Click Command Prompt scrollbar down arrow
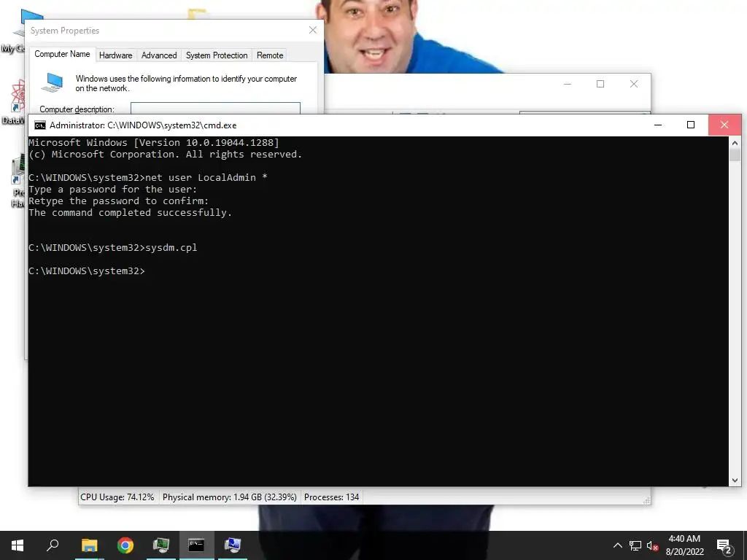Screen dimensions: 747x560 click(x=735, y=481)
